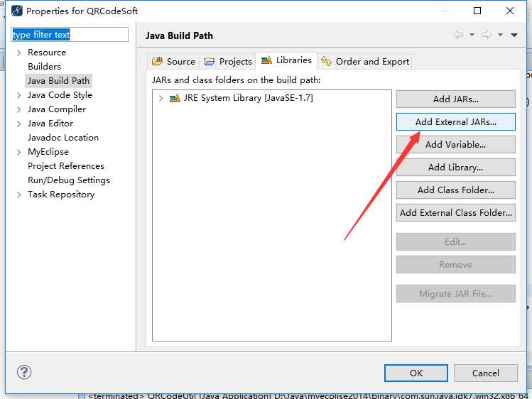The height and width of the screenshot is (399, 532).
Task: Select the Libraries tab
Action: [286, 60]
